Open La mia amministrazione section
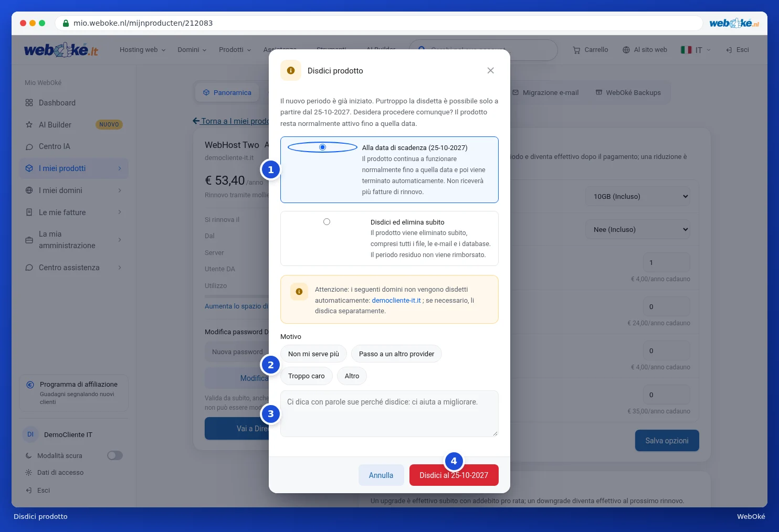 tap(74, 240)
